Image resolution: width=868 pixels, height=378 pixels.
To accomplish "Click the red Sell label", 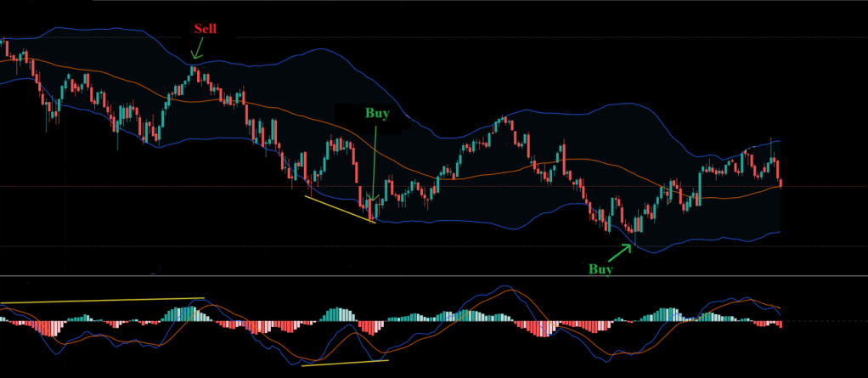I will (x=206, y=29).
